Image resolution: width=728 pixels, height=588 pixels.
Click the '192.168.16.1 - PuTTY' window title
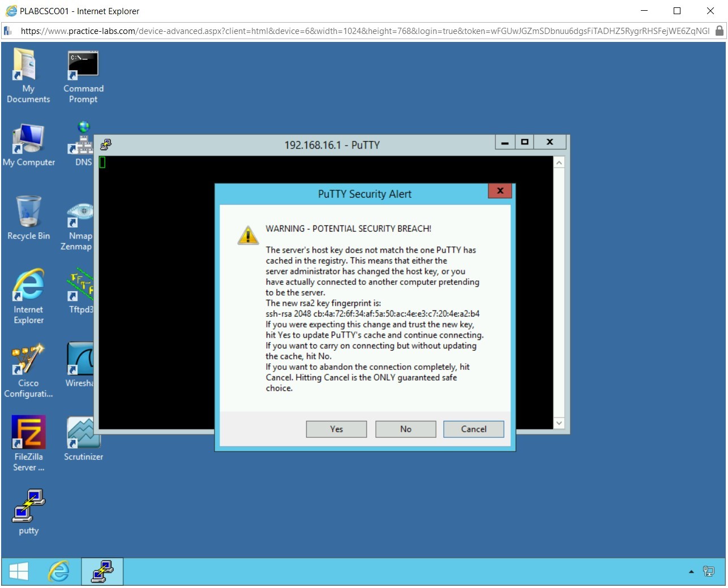tap(332, 145)
